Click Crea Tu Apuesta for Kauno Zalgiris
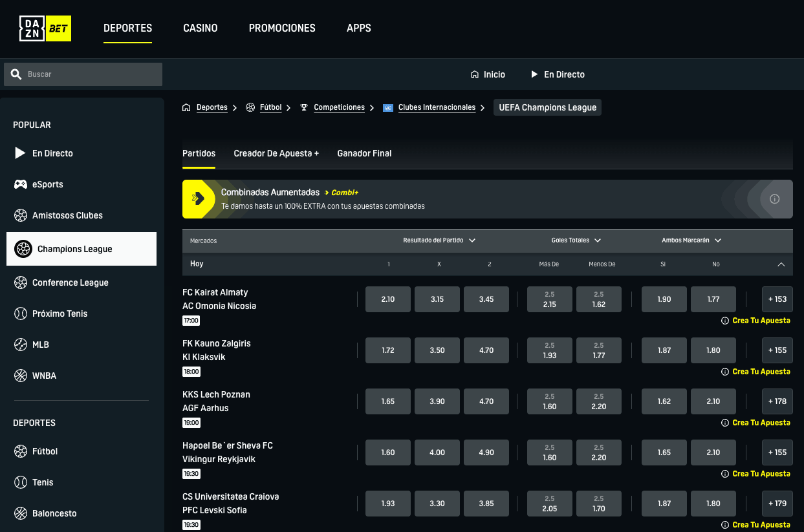This screenshot has height=532, width=804. coord(761,372)
